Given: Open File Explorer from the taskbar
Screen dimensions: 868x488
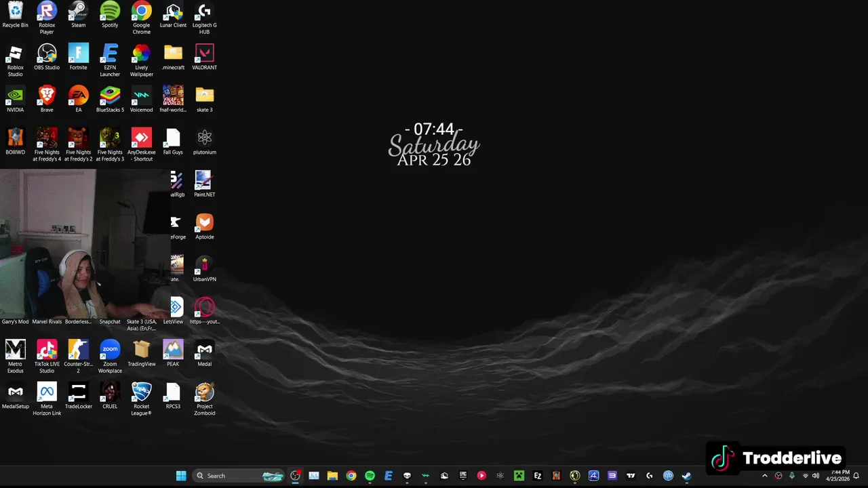Looking at the screenshot, I should pyautogui.click(x=332, y=476).
